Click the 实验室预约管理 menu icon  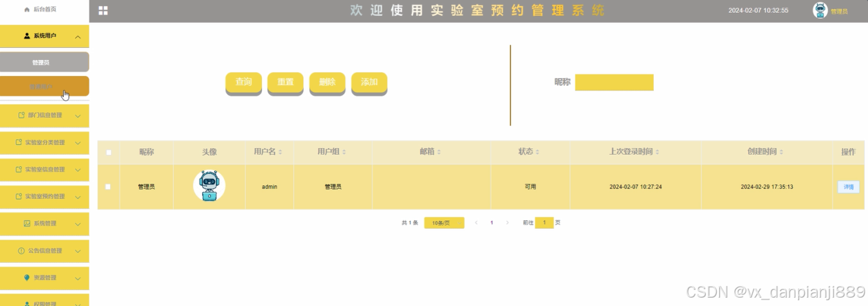coord(19,196)
